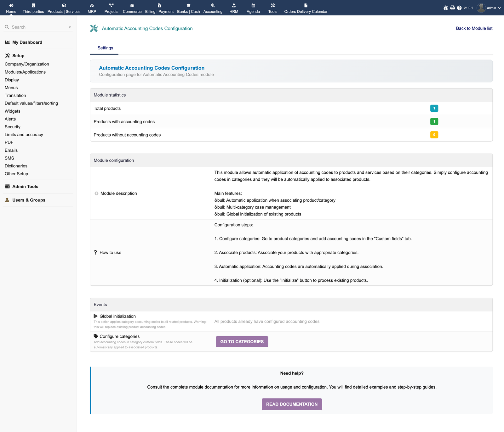Select the Settings tab

105,48
